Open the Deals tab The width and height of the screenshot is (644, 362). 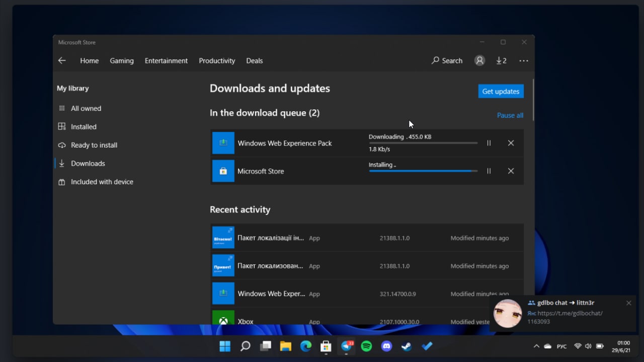click(255, 60)
